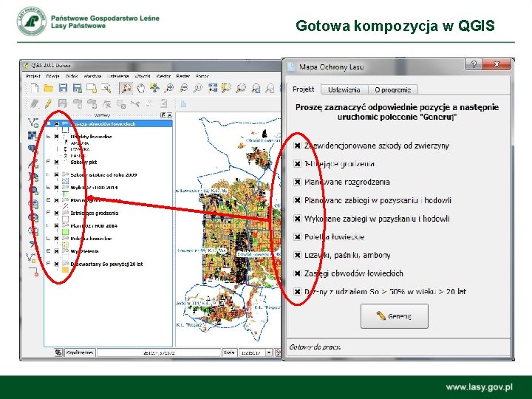
Task: Switch to the O programie tab
Action: click(393, 89)
